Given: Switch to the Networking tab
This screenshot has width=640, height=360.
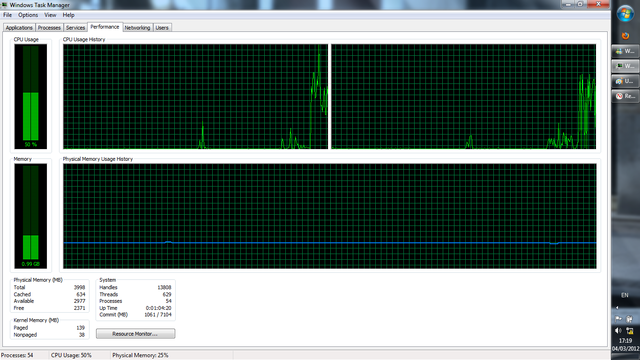Looking at the screenshot, I should click(137, 28).
